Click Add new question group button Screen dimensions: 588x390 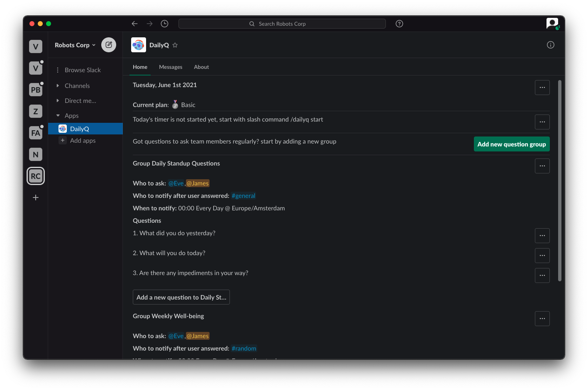pyautogui.click(x=512, y=144)
